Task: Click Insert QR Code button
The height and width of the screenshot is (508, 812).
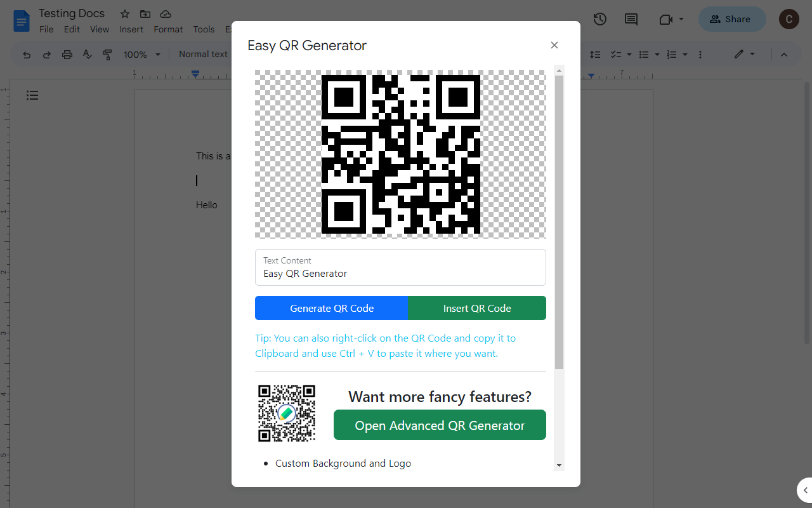Action: tap(477, 308)
